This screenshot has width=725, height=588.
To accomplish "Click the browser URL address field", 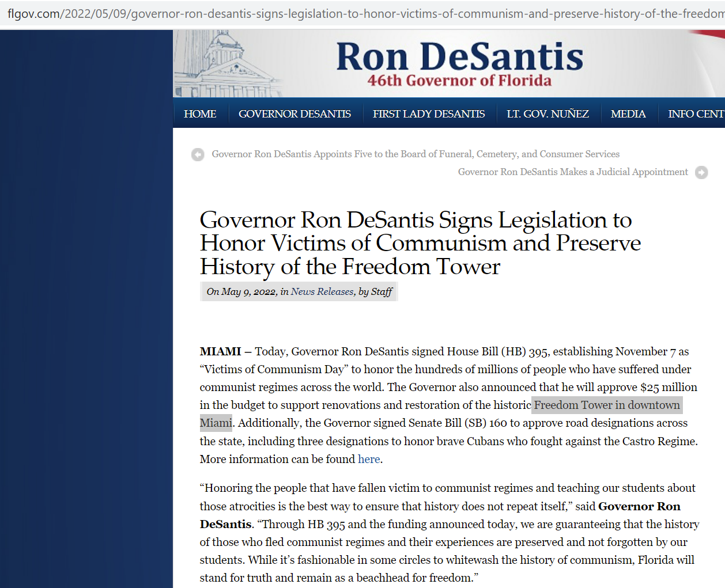I will tap(363, 13).
